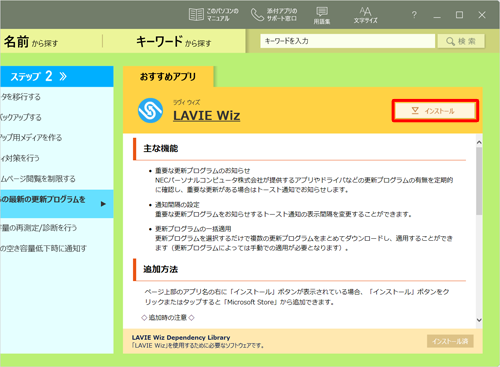Select sidebar item 量の再測定/診断を行う
This screenshot has width=500, height=367.
38,228
